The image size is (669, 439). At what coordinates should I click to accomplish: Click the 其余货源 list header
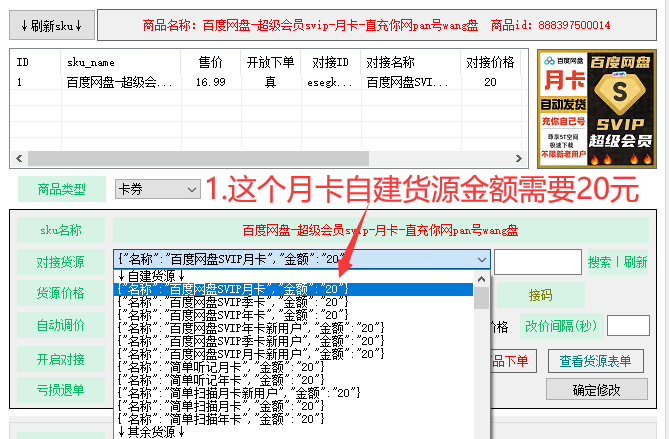point(294,432)
